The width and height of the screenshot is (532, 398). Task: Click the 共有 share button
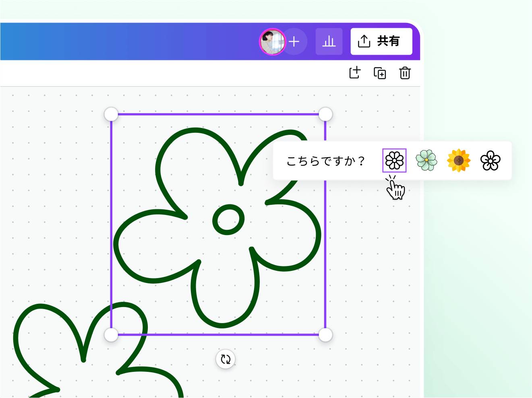point(381,41)
